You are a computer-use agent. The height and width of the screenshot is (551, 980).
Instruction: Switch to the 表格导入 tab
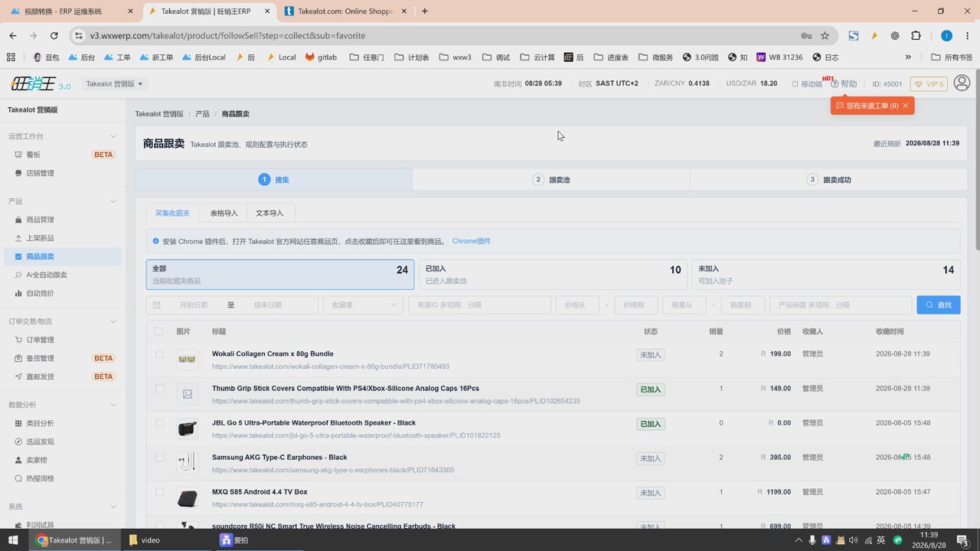pos(224,213)
